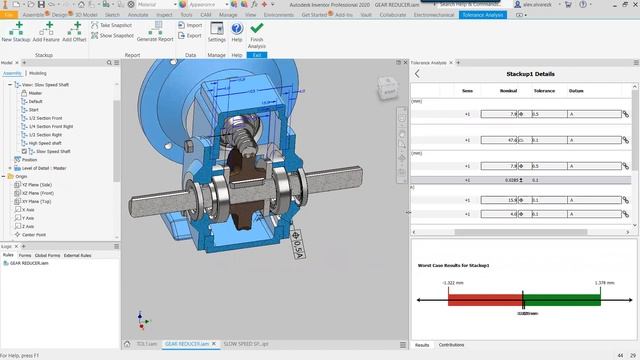Click the Save icon in quick access toolbar
This screenshot has width=640, height=360.
pyautogui.click(x=41, y=4)
